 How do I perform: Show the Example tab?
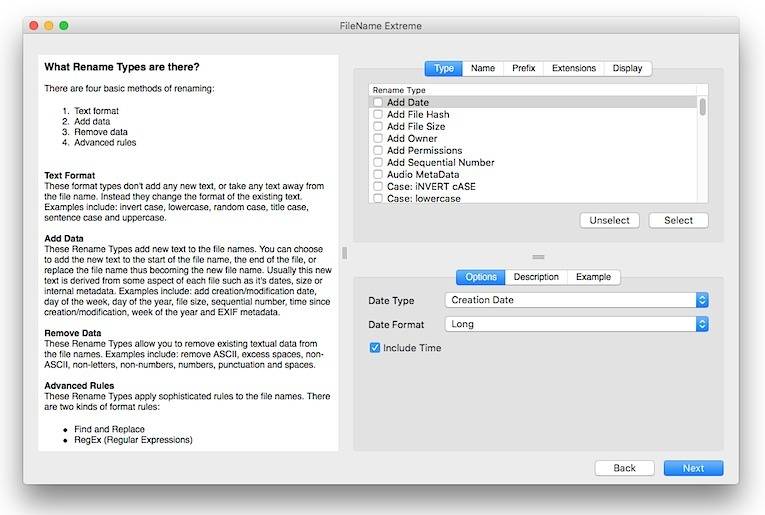tap(593, 277)
